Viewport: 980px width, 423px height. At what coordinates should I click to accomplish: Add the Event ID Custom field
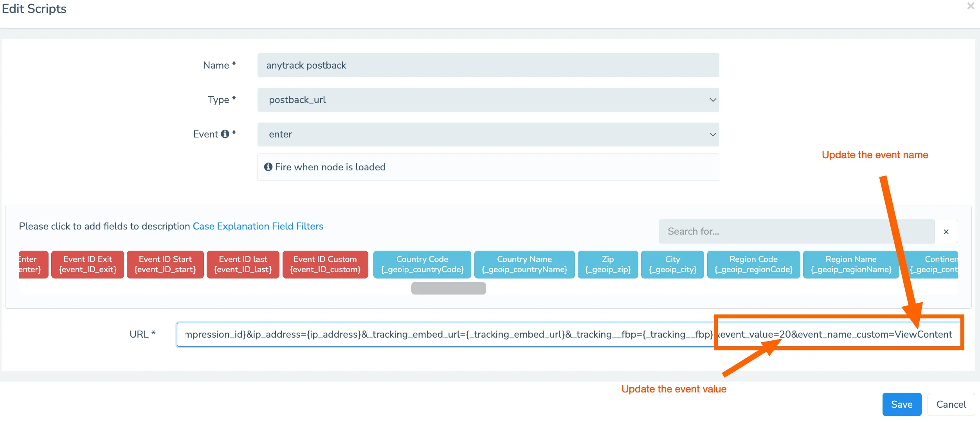(325, 264)
